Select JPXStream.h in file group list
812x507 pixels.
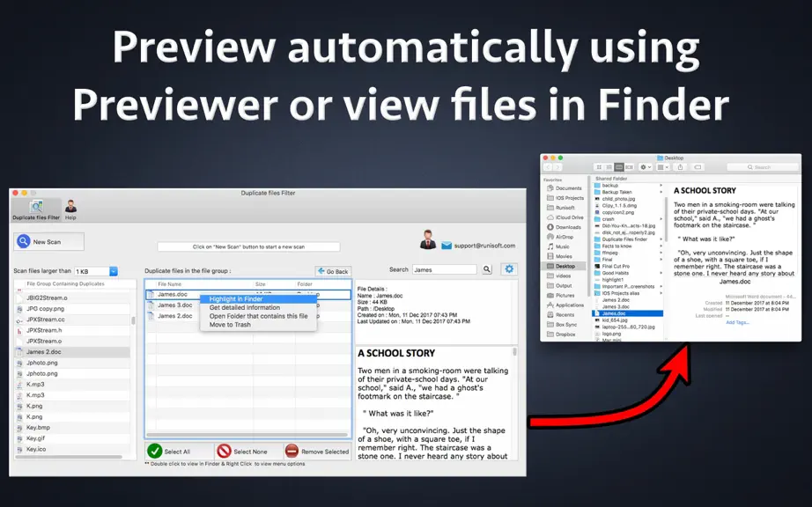72,331
